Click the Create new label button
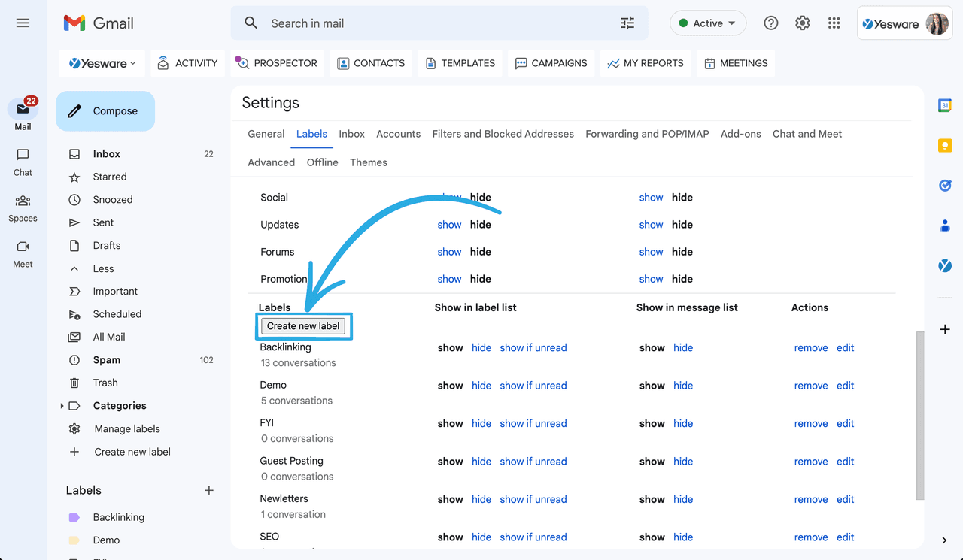Image resolution: width=963 pixels, height=560 pixels. tap(303, 325)
